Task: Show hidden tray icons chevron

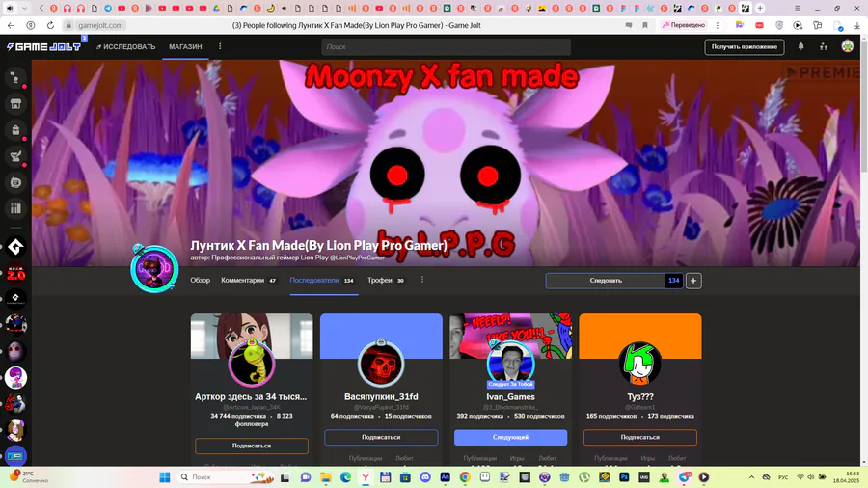Action: point(751,477)
